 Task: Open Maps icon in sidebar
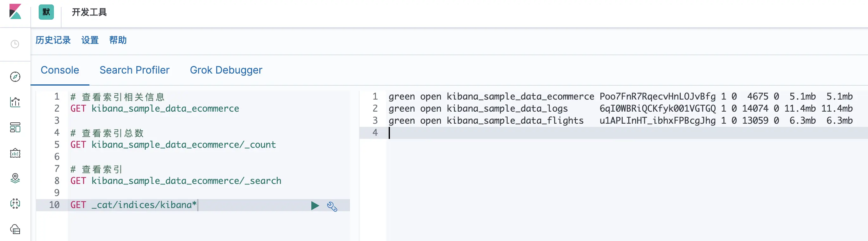click(x=15, y=178)
